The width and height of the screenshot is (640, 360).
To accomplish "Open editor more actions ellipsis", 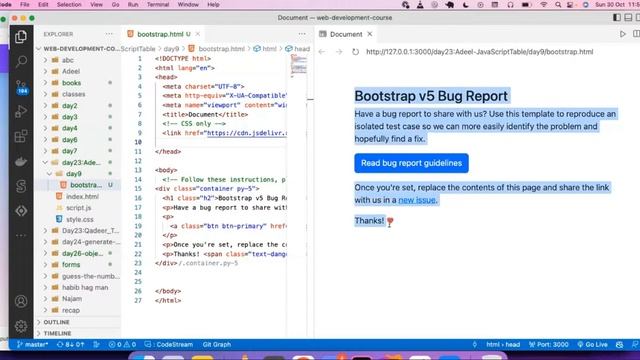I will click(x=302, y=34).
